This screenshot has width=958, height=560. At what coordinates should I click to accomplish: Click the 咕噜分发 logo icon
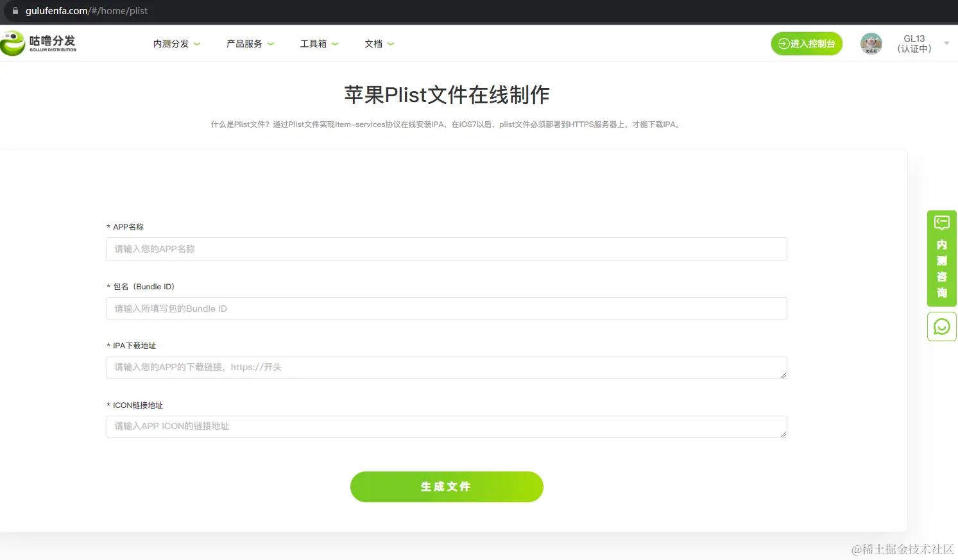tap(13, 42)
